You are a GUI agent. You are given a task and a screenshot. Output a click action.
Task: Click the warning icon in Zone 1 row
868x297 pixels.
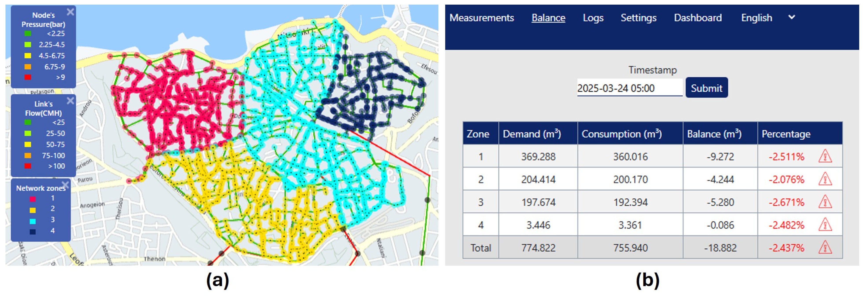[x=825, y=156]
